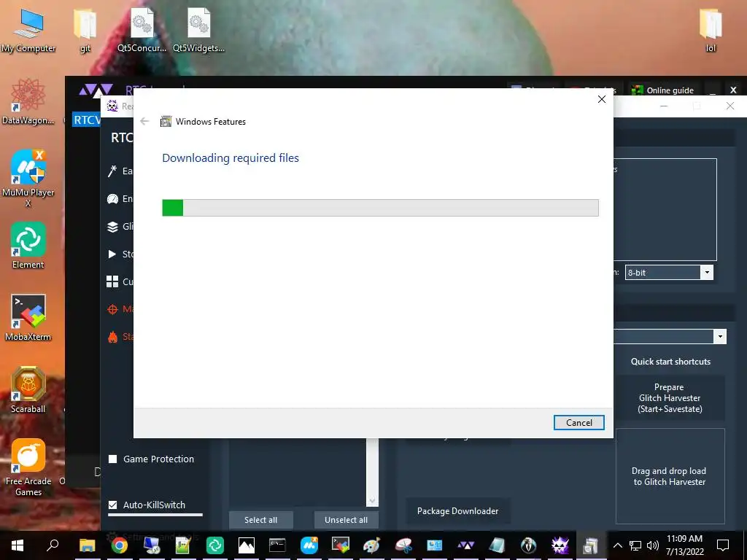Click the red crosshair icon in RTC sidebar
The height and width of the screenshot is (560, 747).
coord(112,309)
